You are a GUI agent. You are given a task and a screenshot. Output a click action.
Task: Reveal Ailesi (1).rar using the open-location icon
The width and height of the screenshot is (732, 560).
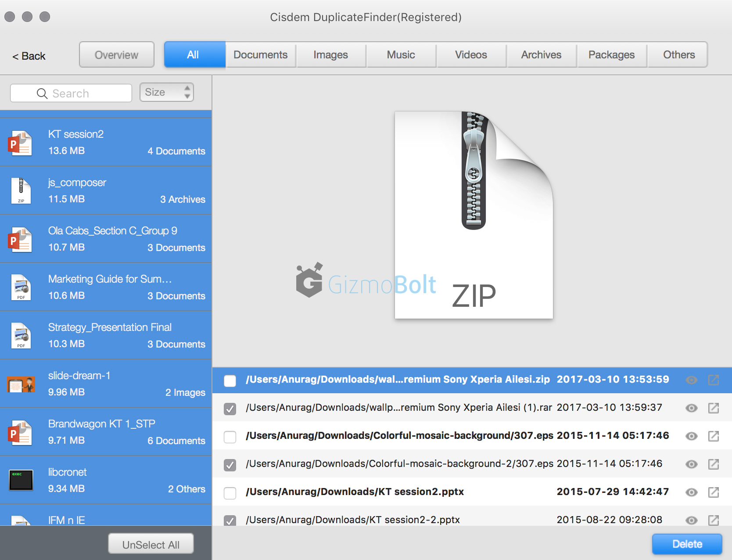714,408
